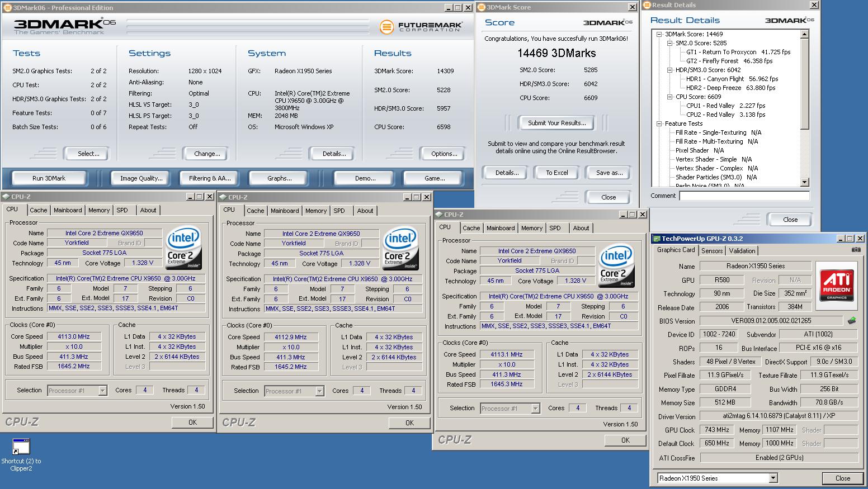The width and height of the screenshot is (868, 489).
Task: Click Intel Core 2 logo in CPU-Z showing 4113.0 MHz
Action: pyautogui.click(x=184, y=247)
